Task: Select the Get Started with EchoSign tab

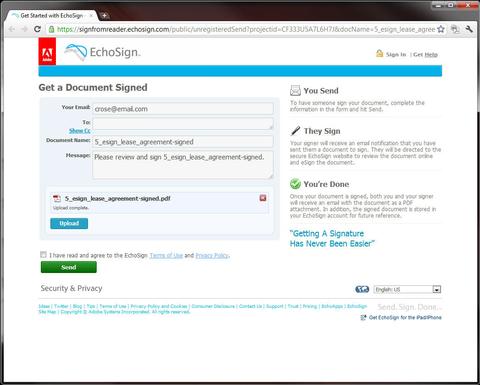Action: point(51,16)
